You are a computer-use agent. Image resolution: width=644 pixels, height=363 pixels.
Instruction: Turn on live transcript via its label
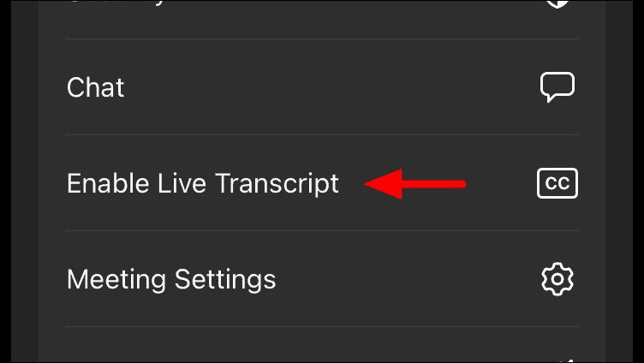[x=203, y=183]
